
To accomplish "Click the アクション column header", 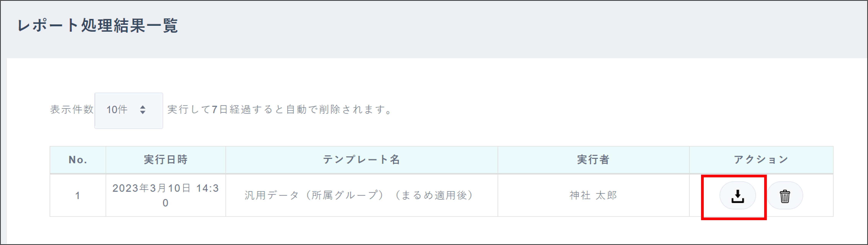I will (761, 160).
